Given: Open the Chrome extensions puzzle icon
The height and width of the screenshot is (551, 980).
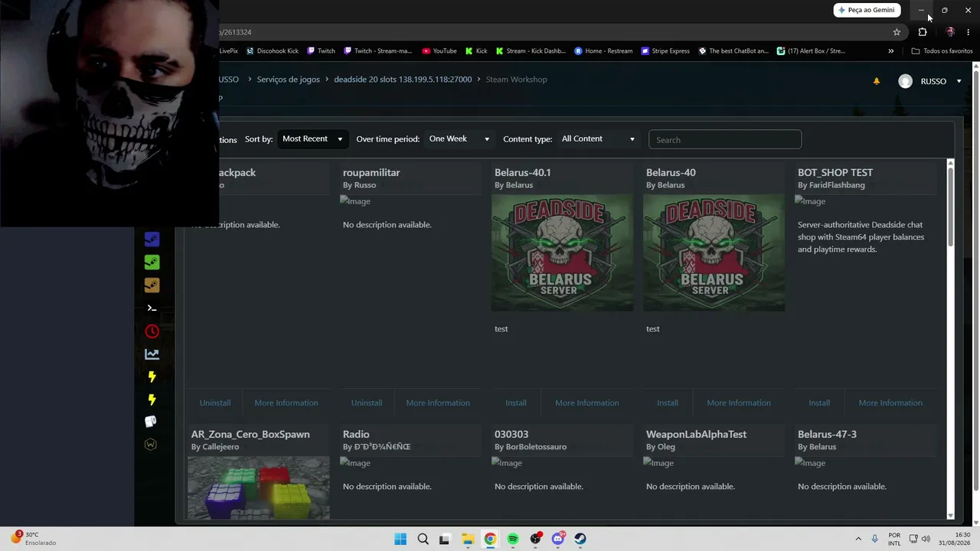Looking at the screenshot, I should (923, 32).
